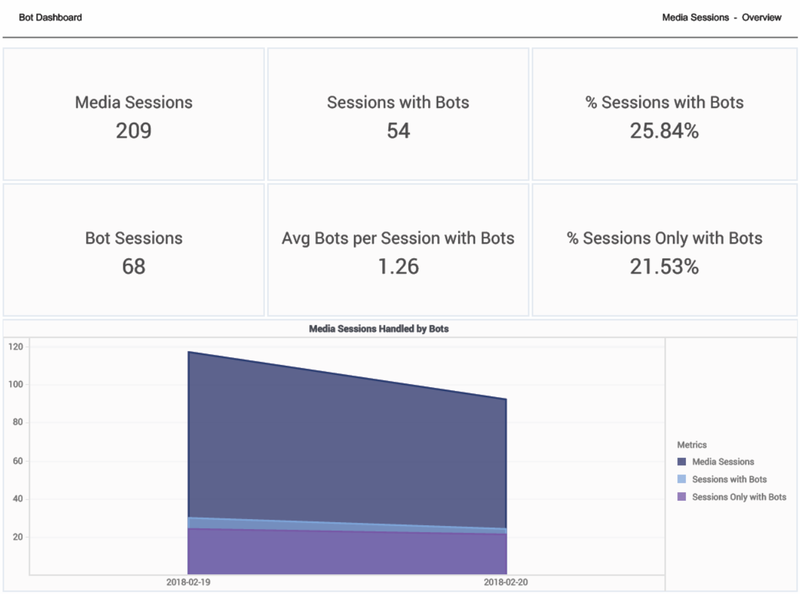Image resolution: width=800 pixels, height=594 pixels.
Task: Click the Media Sessions Handled by Bots title
Action: (x=379, y=328)
